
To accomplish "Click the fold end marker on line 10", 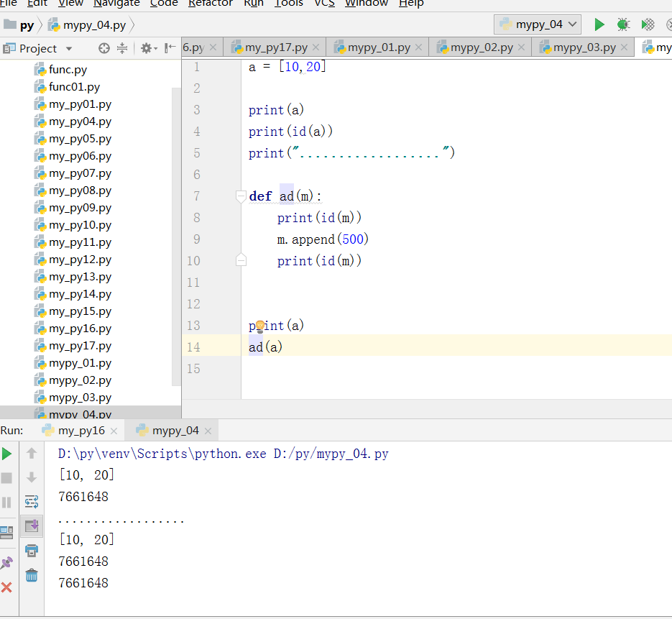I will coord(241,260).
